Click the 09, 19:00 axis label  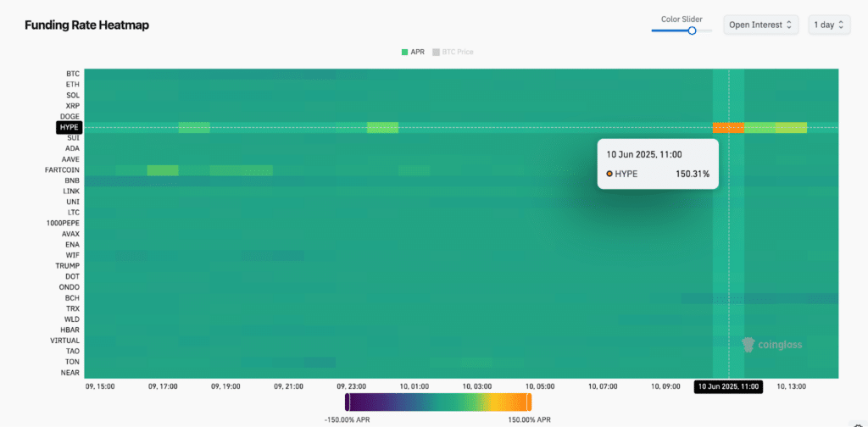(225, 387)
